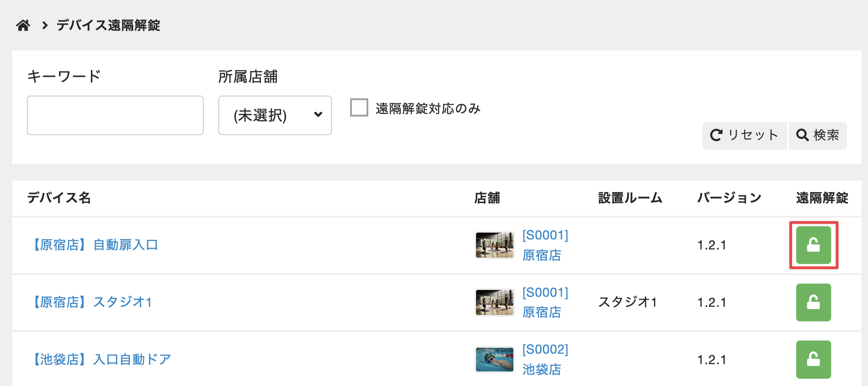This screenshot has height=386, width=868.
Task: Open the 所属店舗 store dropdown
Action: [275, 115]
